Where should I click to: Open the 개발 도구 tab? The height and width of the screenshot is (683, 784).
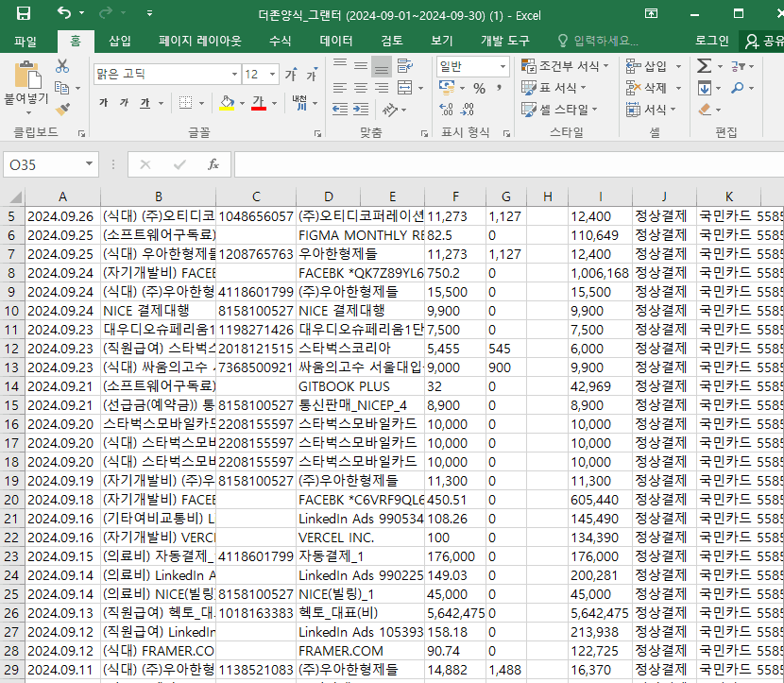coord(505,41)
